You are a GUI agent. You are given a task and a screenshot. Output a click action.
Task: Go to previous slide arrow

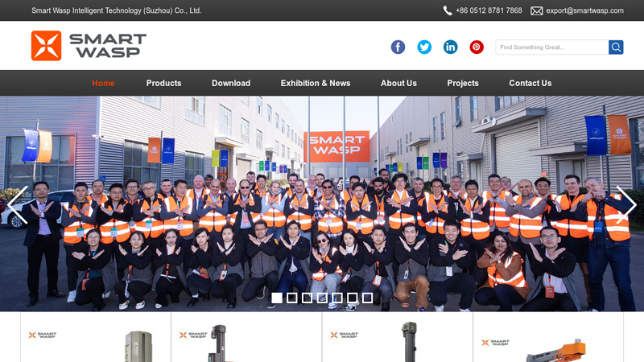[18, 205]
